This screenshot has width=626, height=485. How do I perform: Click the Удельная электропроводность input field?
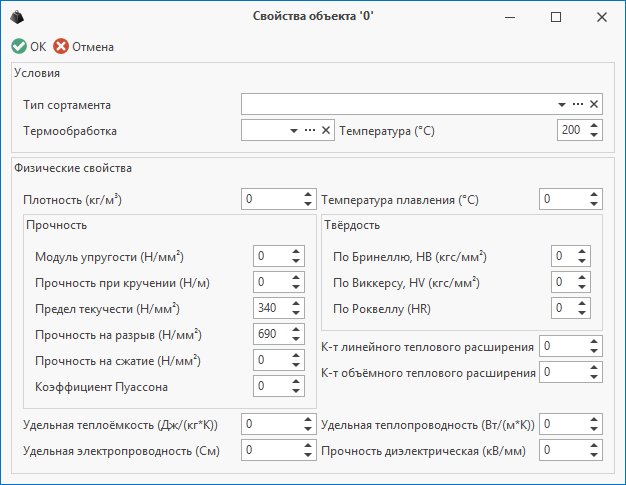click(272, 450)
